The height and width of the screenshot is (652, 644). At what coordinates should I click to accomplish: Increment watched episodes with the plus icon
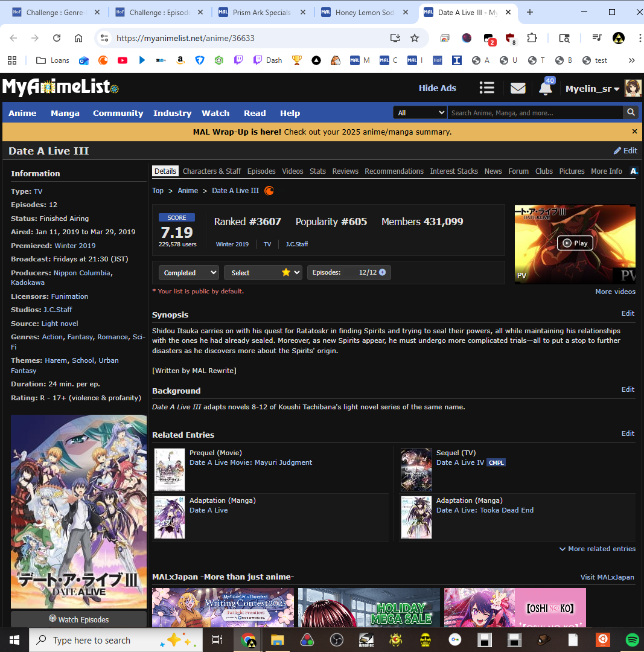click(383, 272)
